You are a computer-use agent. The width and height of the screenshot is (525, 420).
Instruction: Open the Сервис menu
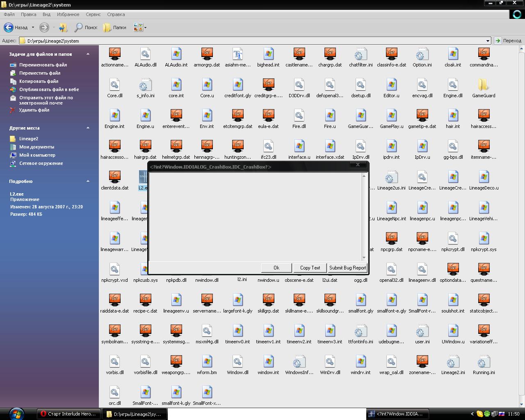pos(93,14)
